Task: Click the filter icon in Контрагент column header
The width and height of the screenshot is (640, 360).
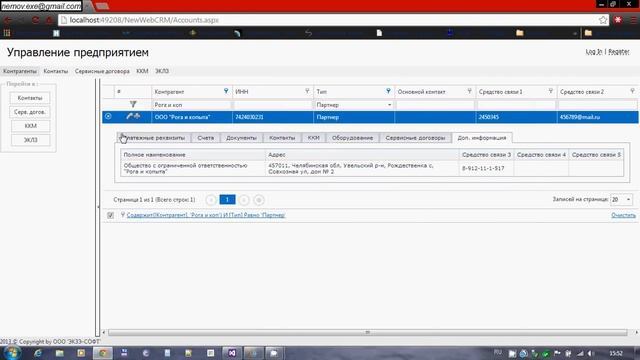Action: click(x=226, y=91)
